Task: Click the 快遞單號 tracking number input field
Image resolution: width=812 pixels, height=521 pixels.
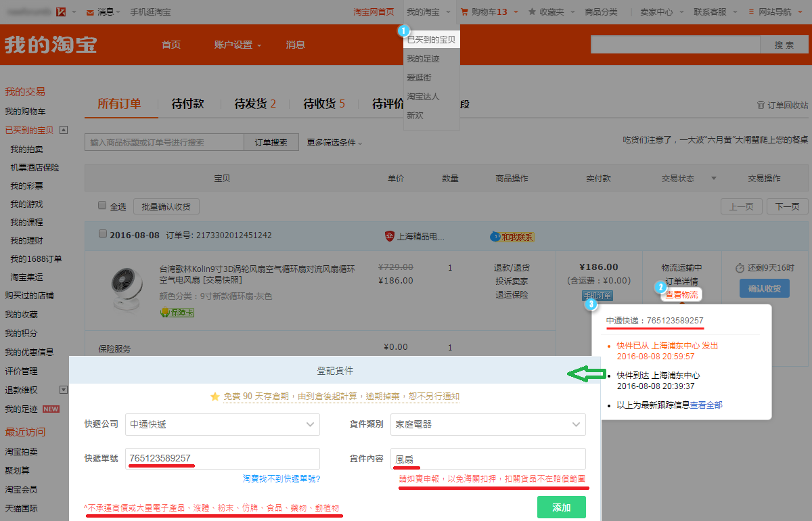Action: click(x=223, y=458)
